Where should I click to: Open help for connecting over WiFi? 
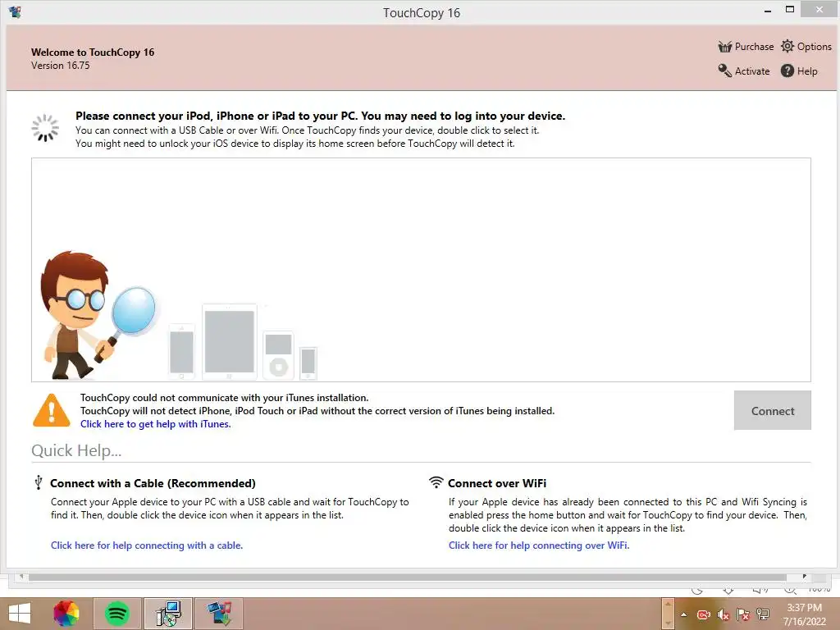(x=539, y=546)
